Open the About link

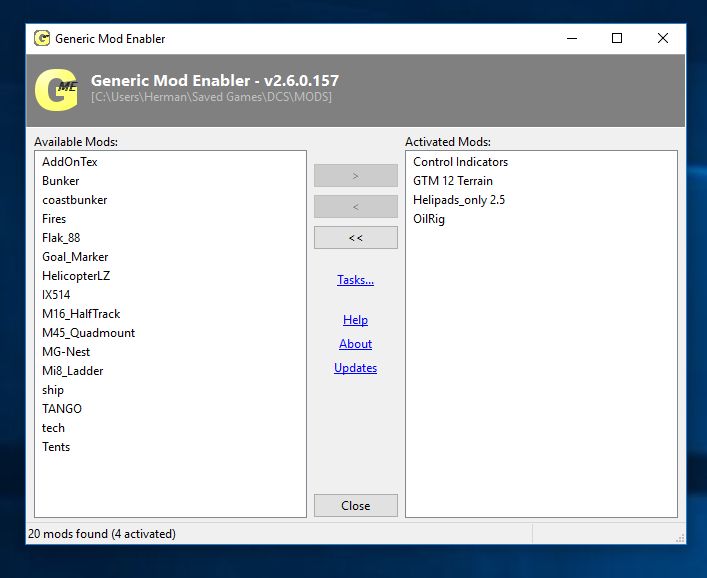(355, 344)
